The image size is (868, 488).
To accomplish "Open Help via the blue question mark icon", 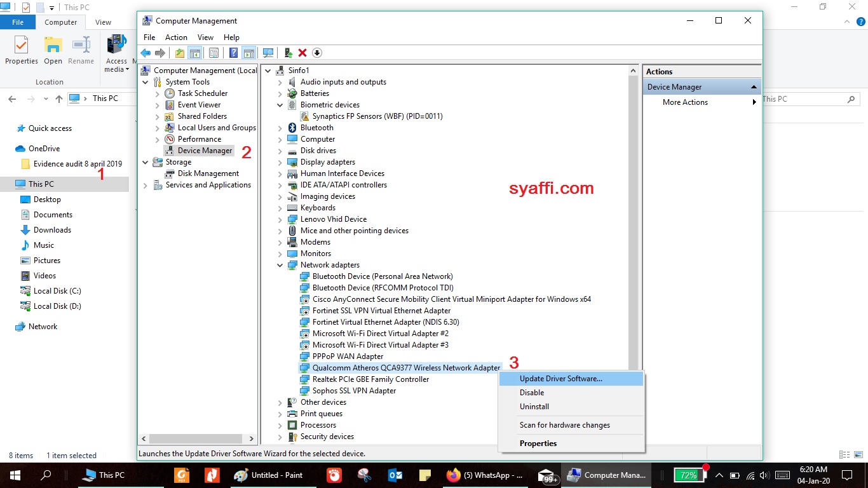I will coord(234,53).
